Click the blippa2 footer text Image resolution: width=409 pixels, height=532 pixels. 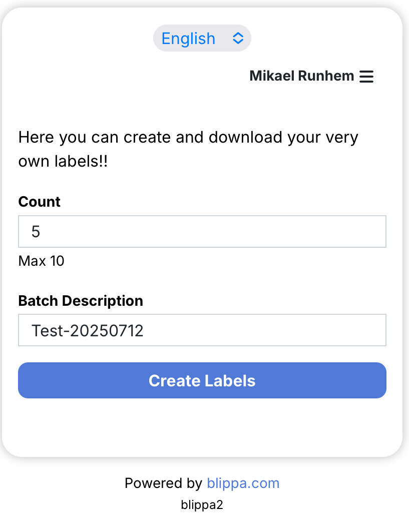click(x=202, y=505)
